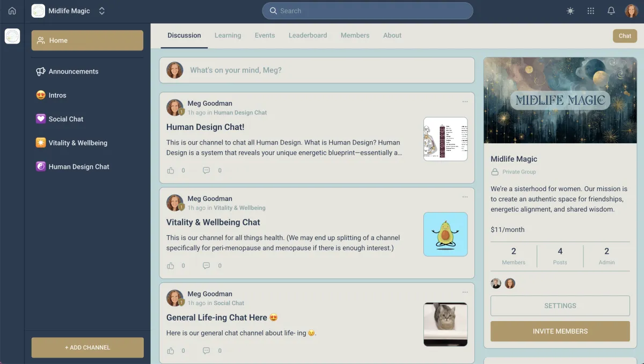The image size is (644, 364).
Task: Comment on the Human Design Chat! post
Action: pos(206,171)
